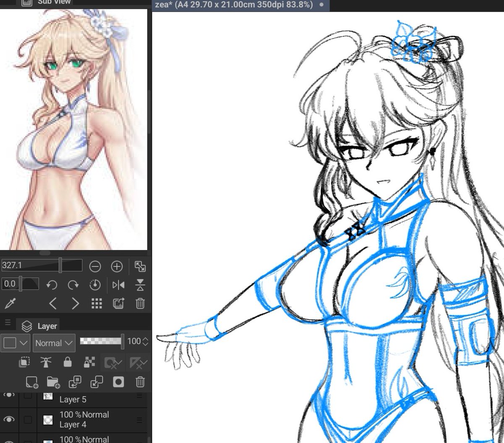Select the Layer palette tab
Screen dimensions: 504x443
41,326
